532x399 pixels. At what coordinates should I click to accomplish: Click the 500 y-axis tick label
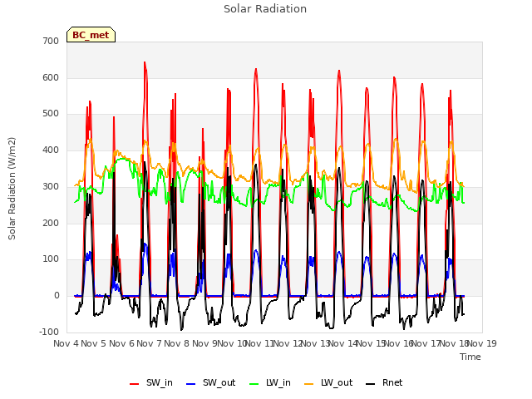51,114
